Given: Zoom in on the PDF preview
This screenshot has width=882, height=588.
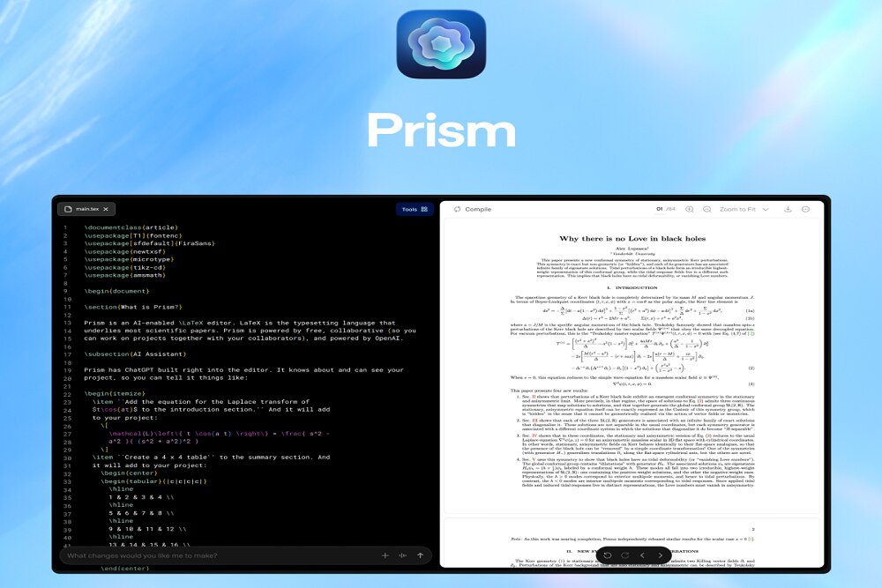Looking at the screenshot, I should click(x=689, y=209).
